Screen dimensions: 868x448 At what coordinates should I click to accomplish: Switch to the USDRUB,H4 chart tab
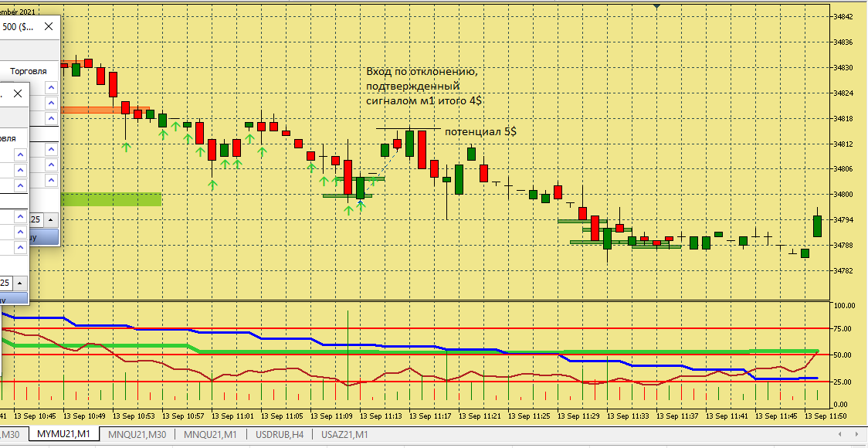click(278, 435)
